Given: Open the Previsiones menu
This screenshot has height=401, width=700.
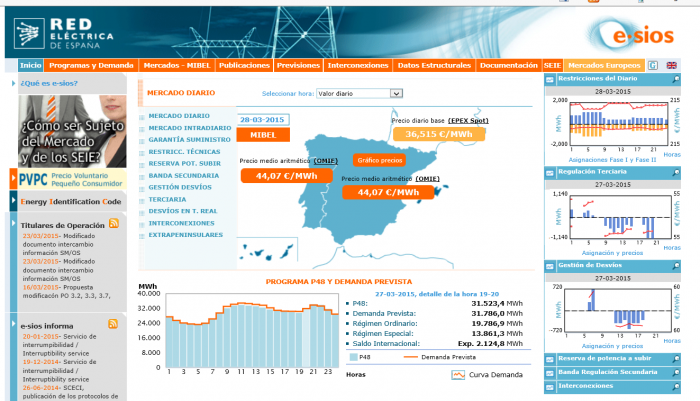Looking at the screenshot, I should (298, 65).
